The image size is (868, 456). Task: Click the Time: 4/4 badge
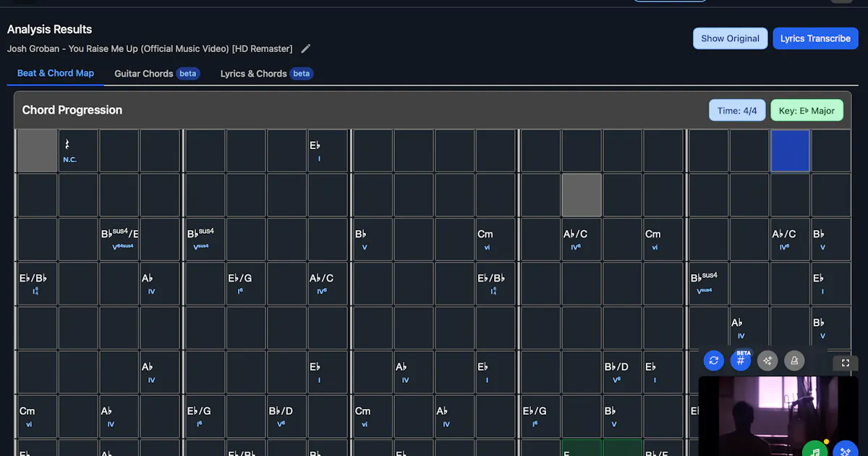click(737, 111)
